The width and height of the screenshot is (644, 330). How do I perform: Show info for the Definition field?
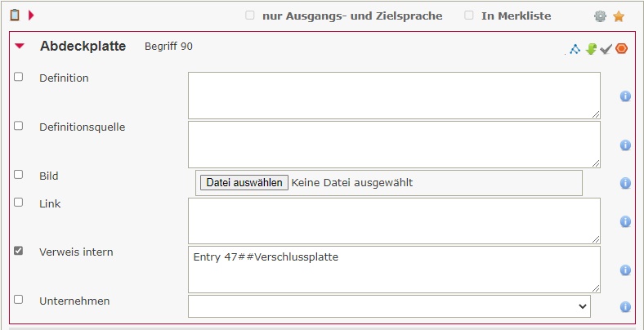(625, 96)
